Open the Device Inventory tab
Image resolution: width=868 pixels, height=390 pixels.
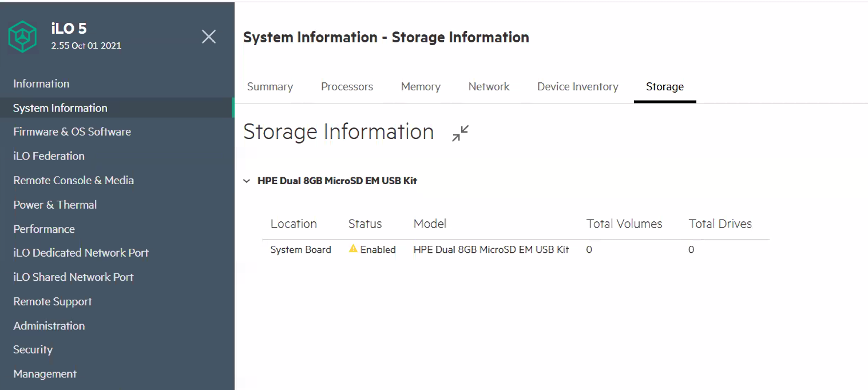(x=577, y=87)
